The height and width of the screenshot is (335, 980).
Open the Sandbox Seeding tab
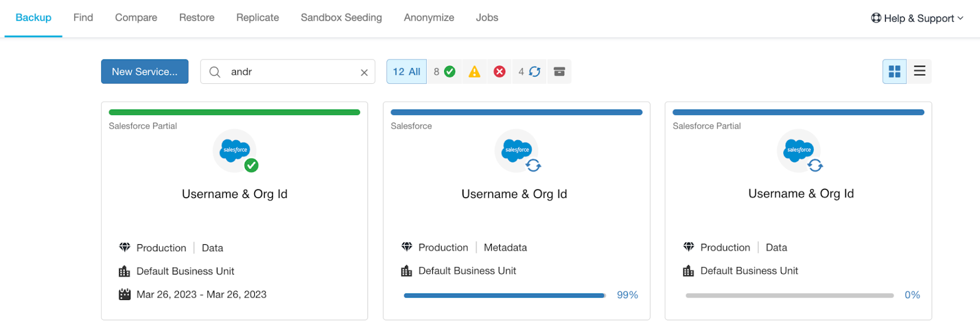click(x=341, y=18)
